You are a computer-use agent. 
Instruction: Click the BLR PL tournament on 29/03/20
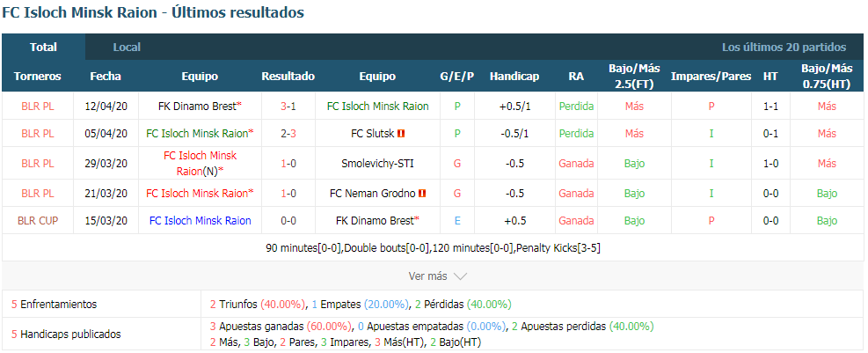point(38,164)
